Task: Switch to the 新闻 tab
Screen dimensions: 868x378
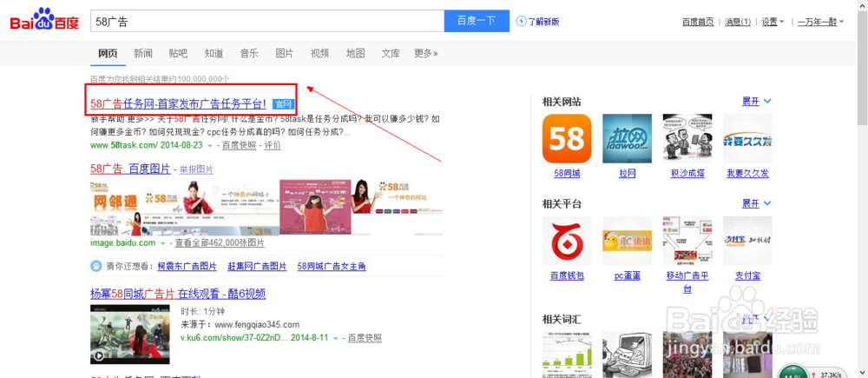Action: coord(143,54)
